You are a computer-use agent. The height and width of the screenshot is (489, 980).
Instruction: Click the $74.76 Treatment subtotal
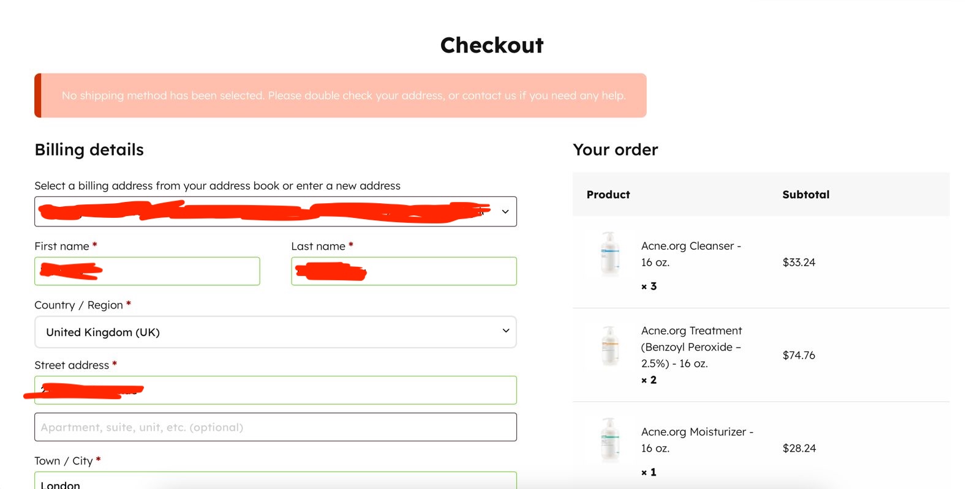point(799,355)
